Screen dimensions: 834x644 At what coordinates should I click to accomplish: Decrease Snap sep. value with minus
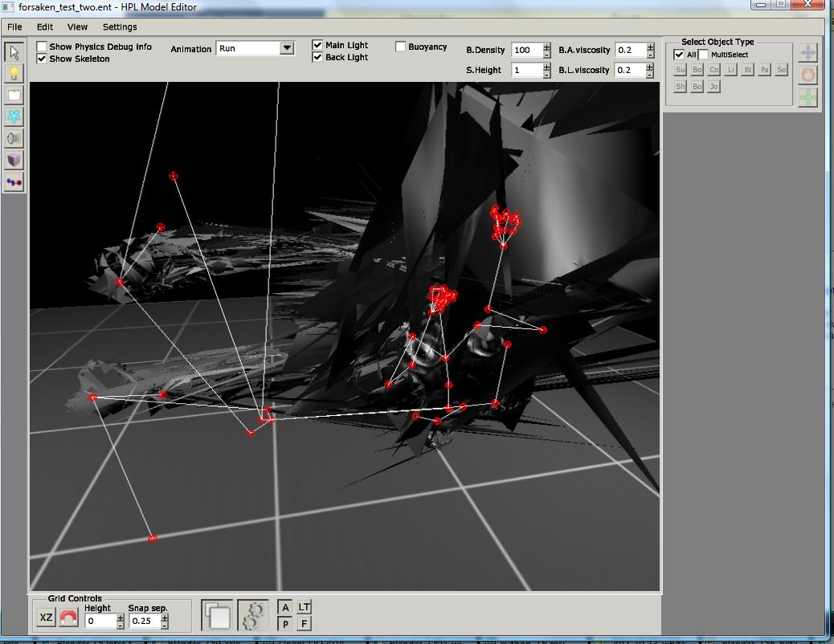tap(165, 625)
